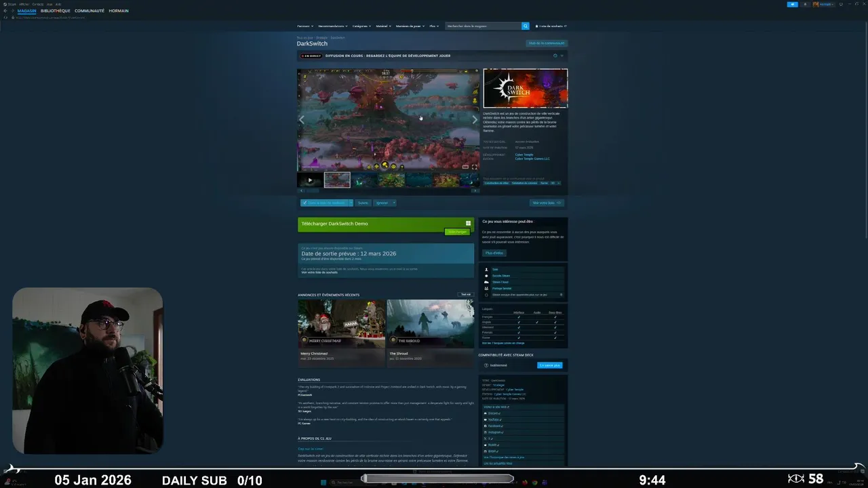The image size is (868, 488).
Task: Click the Suivre button
Action: pos(363,203)
